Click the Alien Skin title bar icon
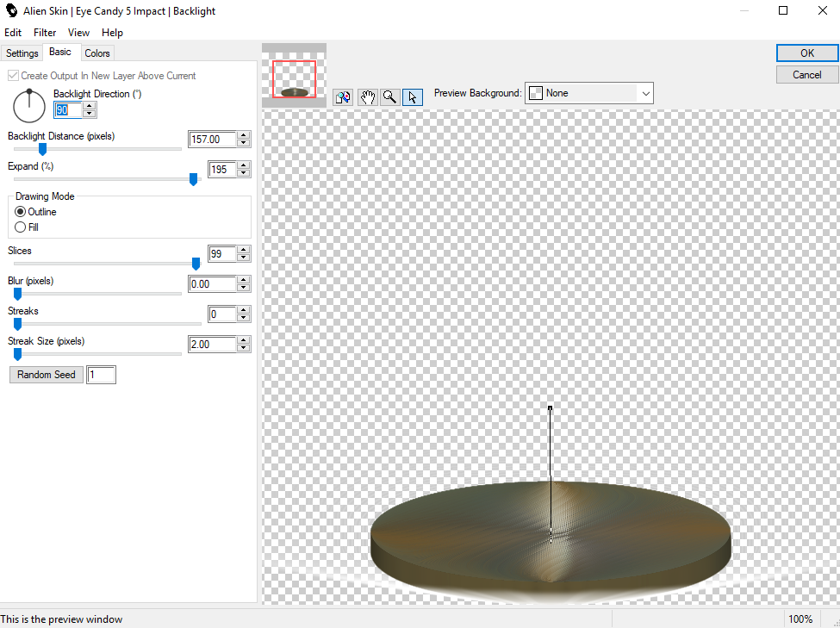Image resolution: width=840 pixels, height=628 pixels. 11,11
